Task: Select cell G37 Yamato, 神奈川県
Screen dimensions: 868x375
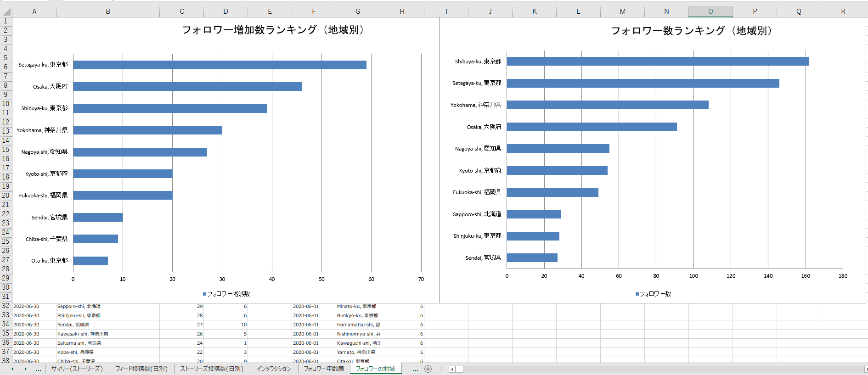Action: click(x=358, y=352)
